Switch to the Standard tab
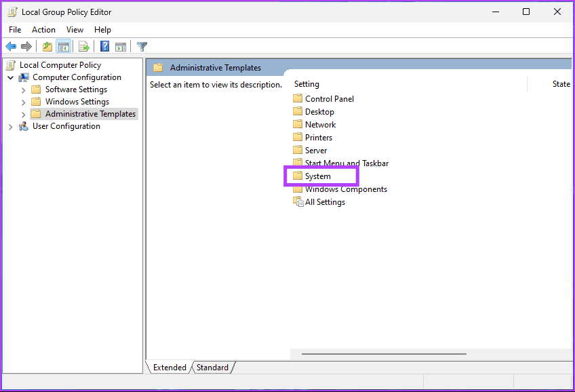The width and height of the screenshot is (575, 392). click(212, 367)
